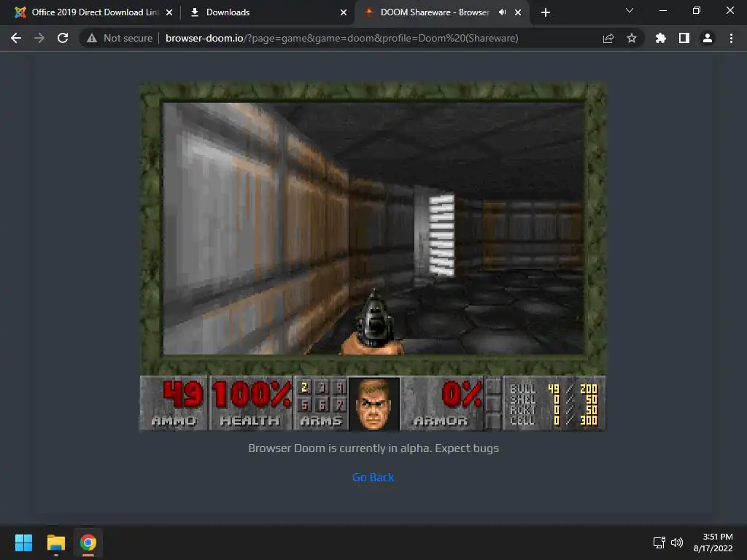Click the pistol weapon sprite
Screen dimensions: 747x560
373,324
